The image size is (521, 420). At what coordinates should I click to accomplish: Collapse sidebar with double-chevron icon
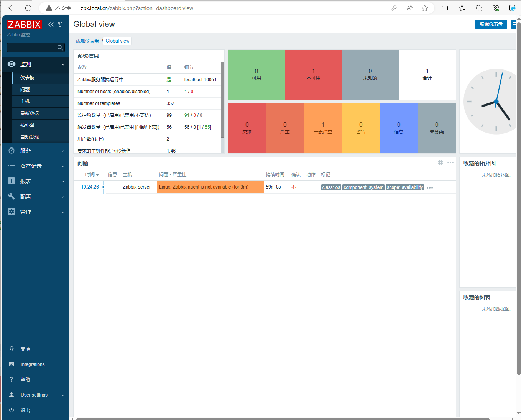pyautogui.click(x=51, y=25)
